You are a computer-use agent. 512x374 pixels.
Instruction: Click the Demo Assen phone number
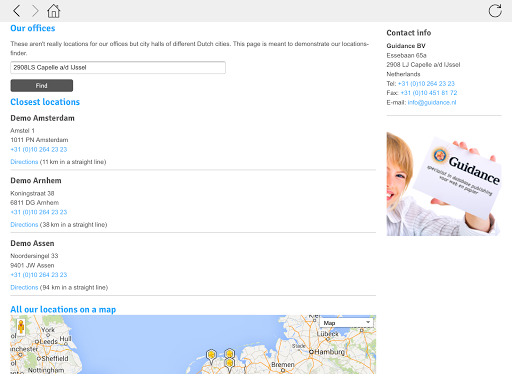coord(39,275)
